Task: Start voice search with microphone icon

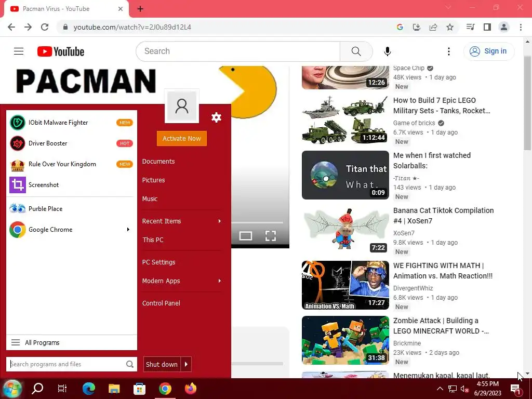Action: point(387,51)
